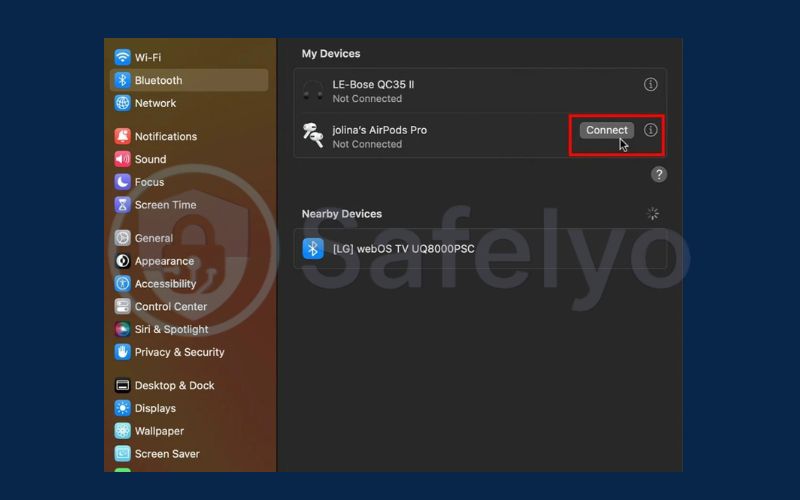Click the Screen Time hourglass icon
This screenshot has height=500, width=800.
point(122,205)
